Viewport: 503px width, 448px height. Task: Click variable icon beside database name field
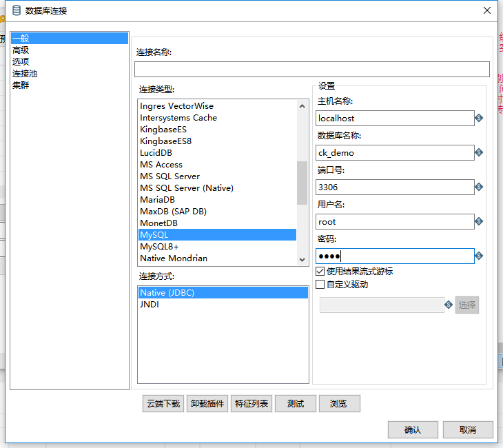(x=479, y=153)
